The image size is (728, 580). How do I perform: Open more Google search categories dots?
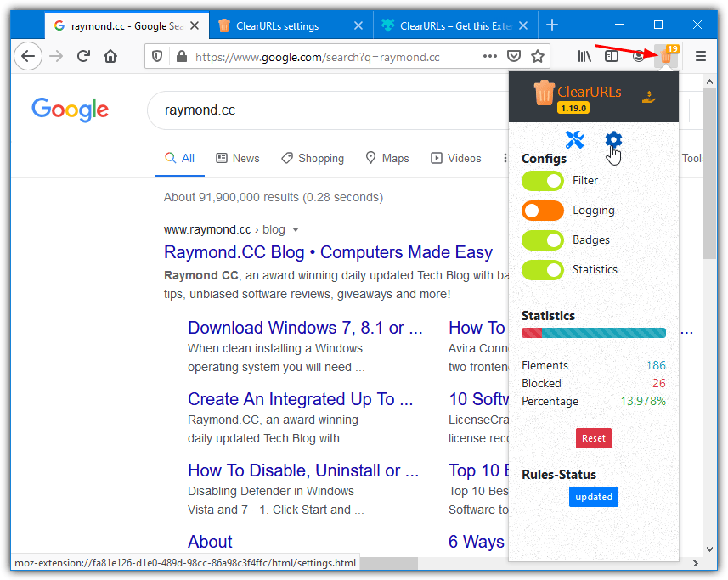(505, 158)
